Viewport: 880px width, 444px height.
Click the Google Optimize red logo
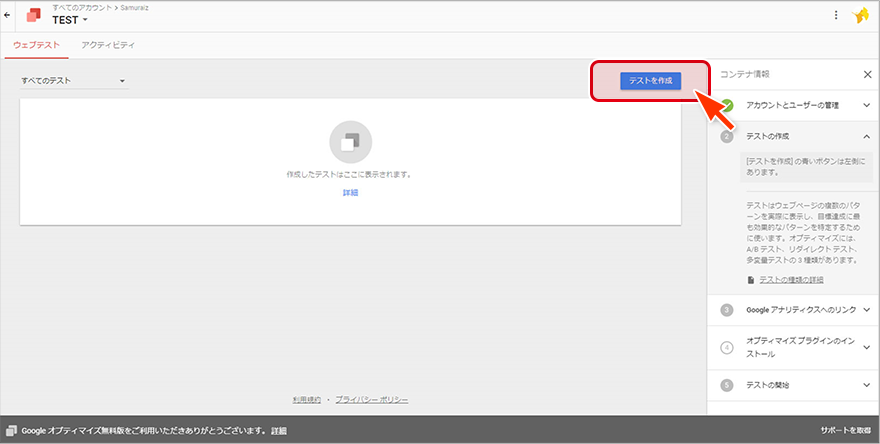pos(34,15)
